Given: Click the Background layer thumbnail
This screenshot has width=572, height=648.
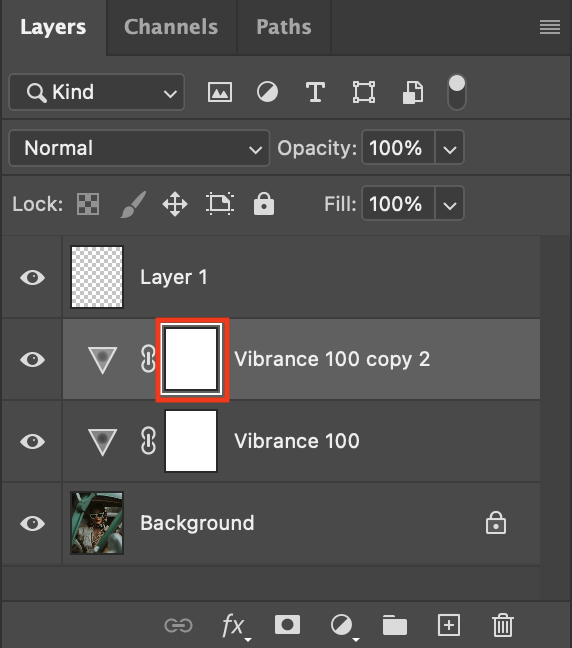Looking at the screenshot, I should click(x=97, y=523).
